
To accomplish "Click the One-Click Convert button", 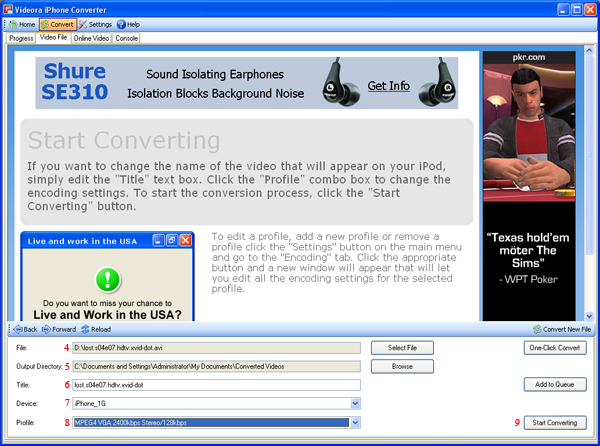I will (x=555, y=348).
